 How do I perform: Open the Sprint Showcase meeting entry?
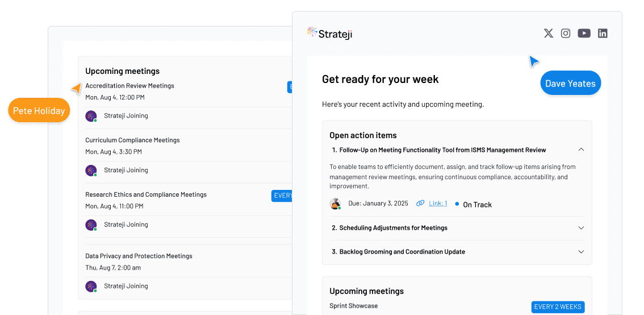(x=354, y=305)
